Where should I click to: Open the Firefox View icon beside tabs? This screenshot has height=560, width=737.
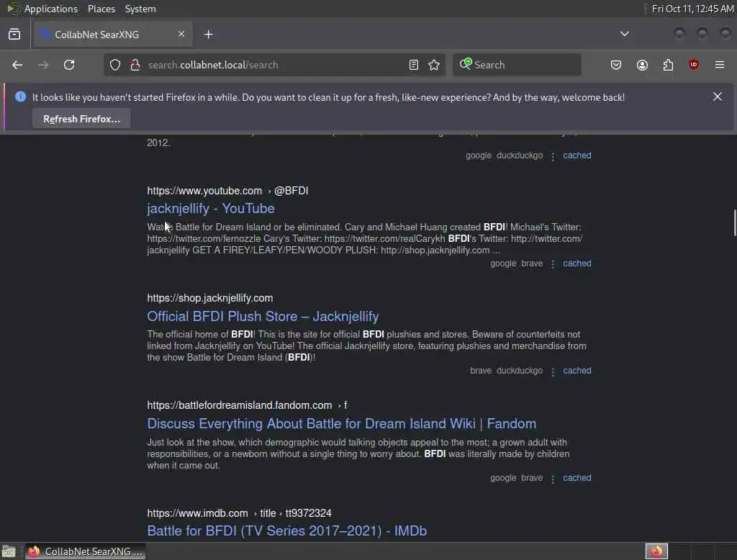coord(14,35)
